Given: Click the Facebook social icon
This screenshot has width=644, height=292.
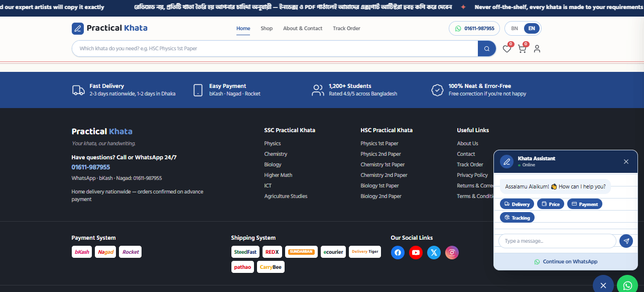Looking at the screenshot, I should tap(398, 253).
